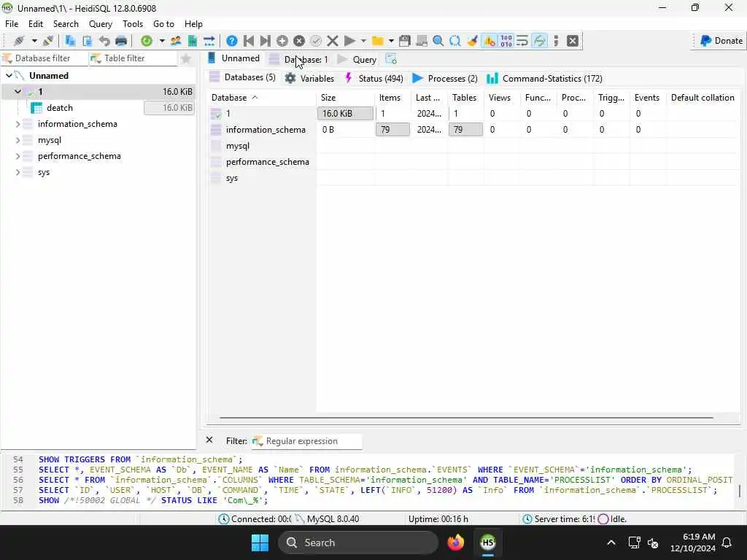Open the Search menu
Screen dimensions: 747x560
point(66,24)
